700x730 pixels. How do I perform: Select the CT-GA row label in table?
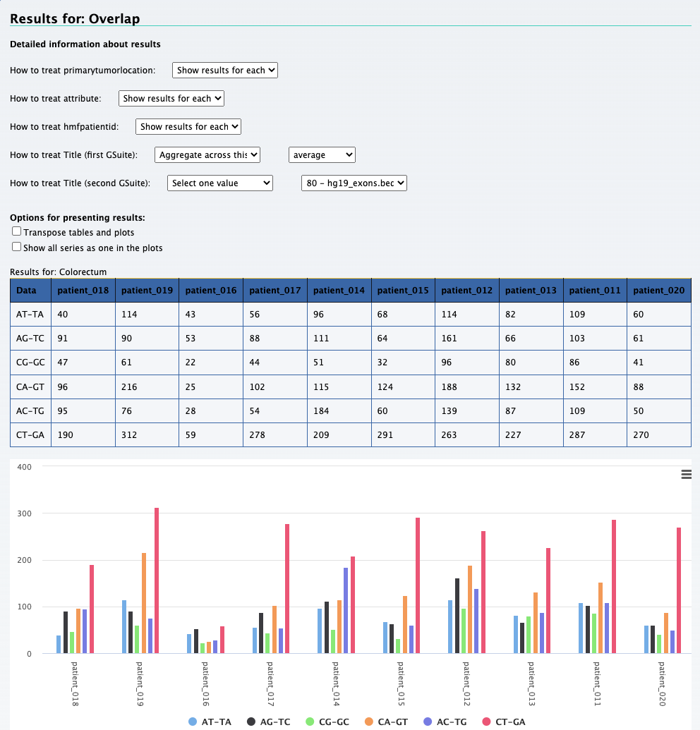pyautogui.click(x=30, y=434)
